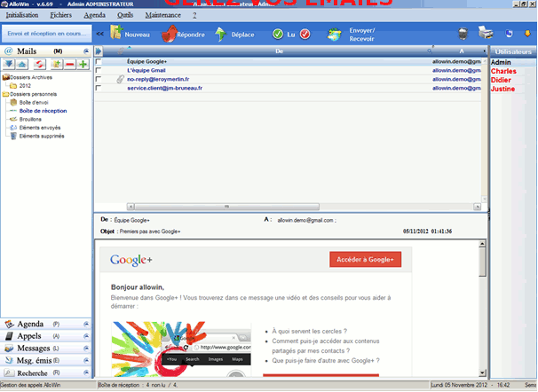Viewport: 538px width, 392px height.
Task: Open the Fichiers menu
Action: (60, 15)
